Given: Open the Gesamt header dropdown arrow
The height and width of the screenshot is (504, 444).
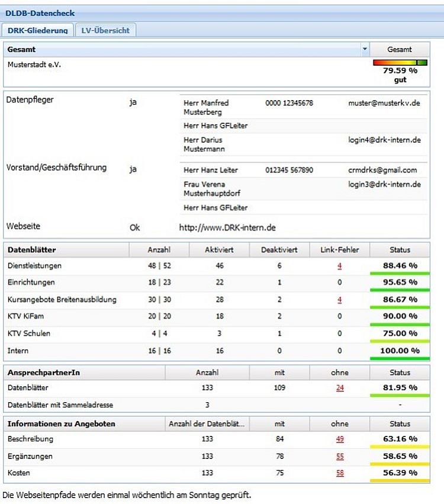Looking at the screenshot, I should click(365, 49).
